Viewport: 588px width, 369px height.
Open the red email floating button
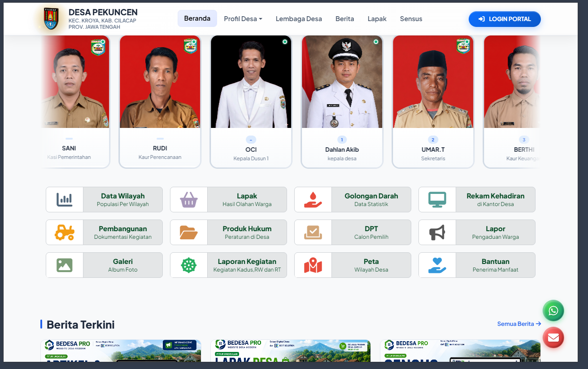(x=553, y=338)
